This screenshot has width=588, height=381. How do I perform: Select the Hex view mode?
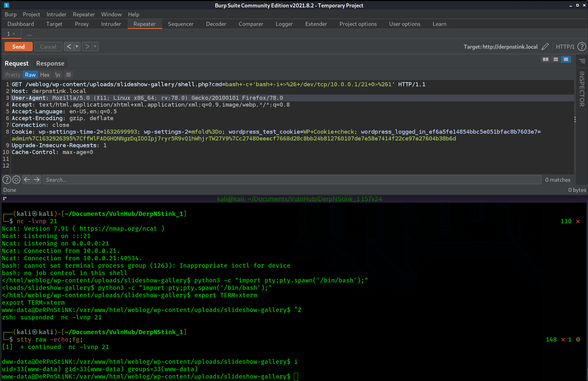tap(45, 75)
